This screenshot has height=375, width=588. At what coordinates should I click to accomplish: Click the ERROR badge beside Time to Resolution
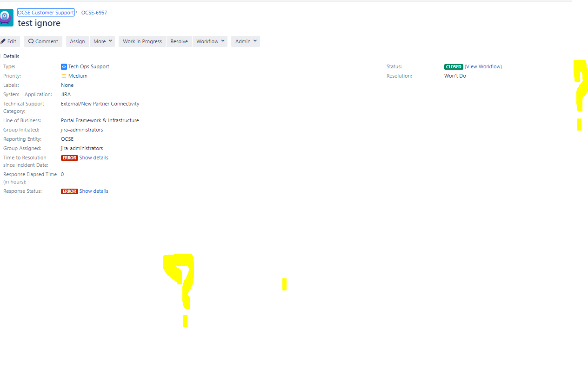tap(69, 158)
